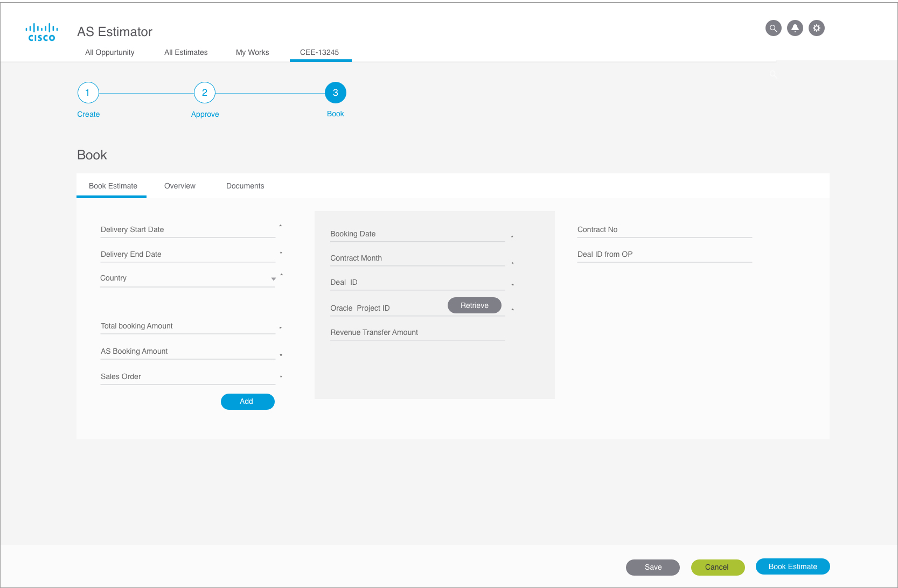Click the Cancel button

718,567
